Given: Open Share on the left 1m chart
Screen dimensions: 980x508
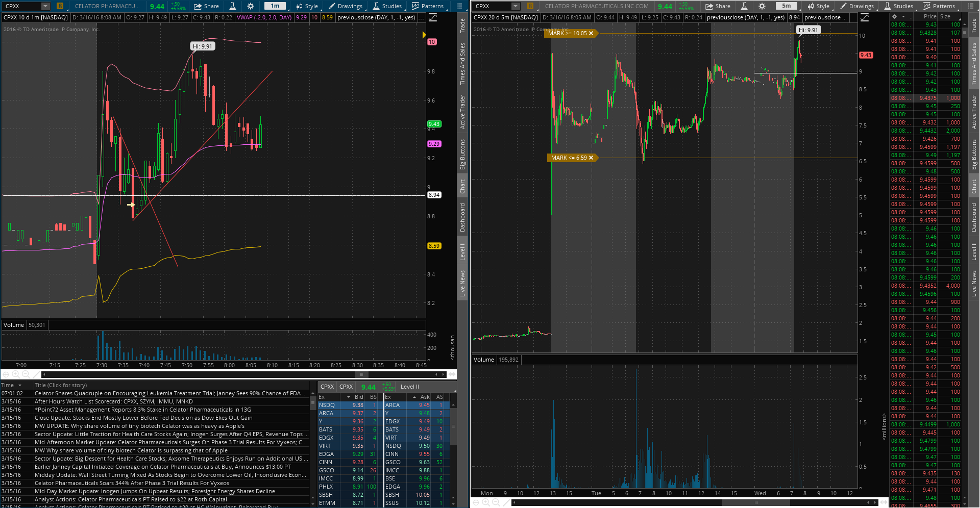Looking at the screenshot, I should [x=206, y=6].
